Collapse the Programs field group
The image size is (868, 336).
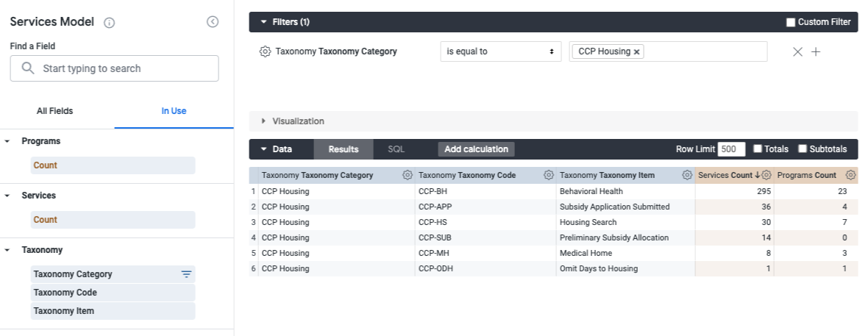coord(7,141)
